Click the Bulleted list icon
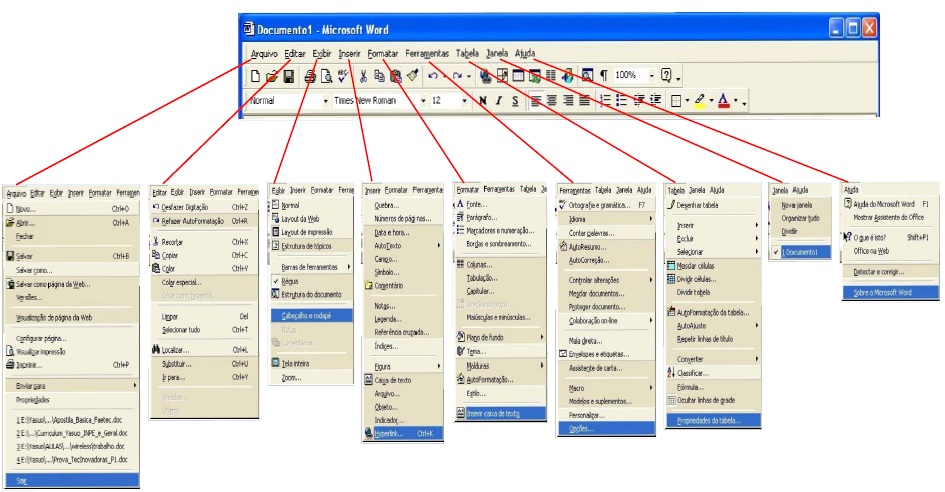 tap(621, 101)
